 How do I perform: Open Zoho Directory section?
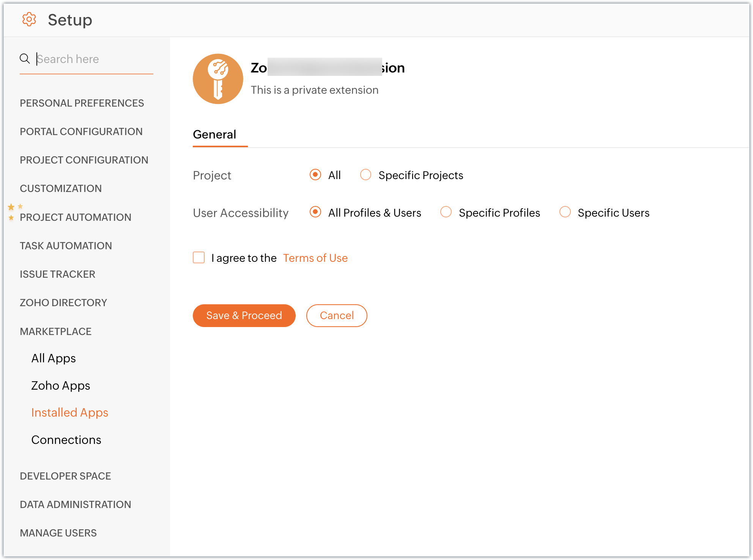[63, 303]
